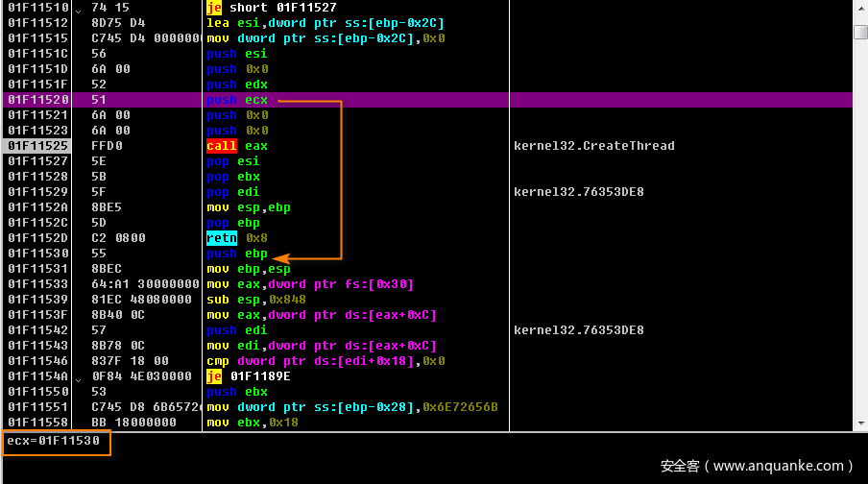Click jump-down marker beside address 01F11510
The image size is (868, 484).
coord(78,9)
